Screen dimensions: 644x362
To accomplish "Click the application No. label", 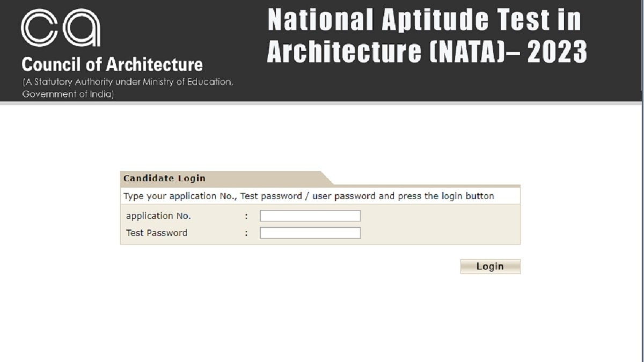I will pyautogui.click(x=158, y=216).
